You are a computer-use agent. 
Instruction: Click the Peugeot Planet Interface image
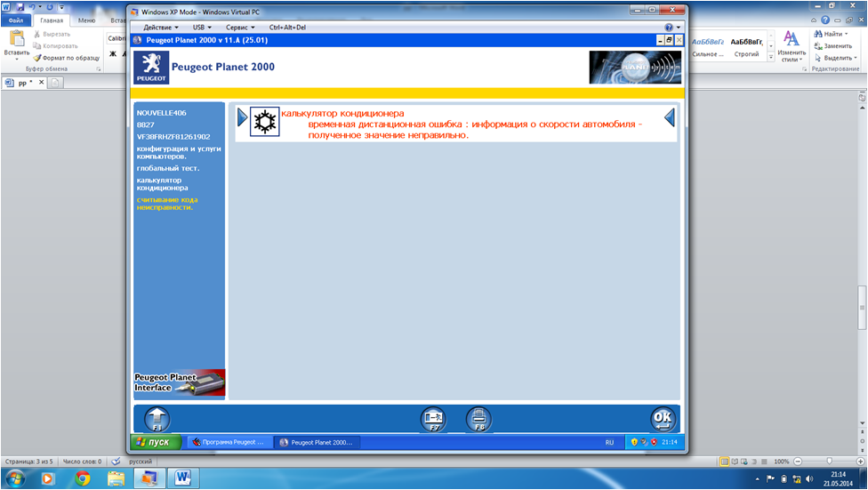180,382
